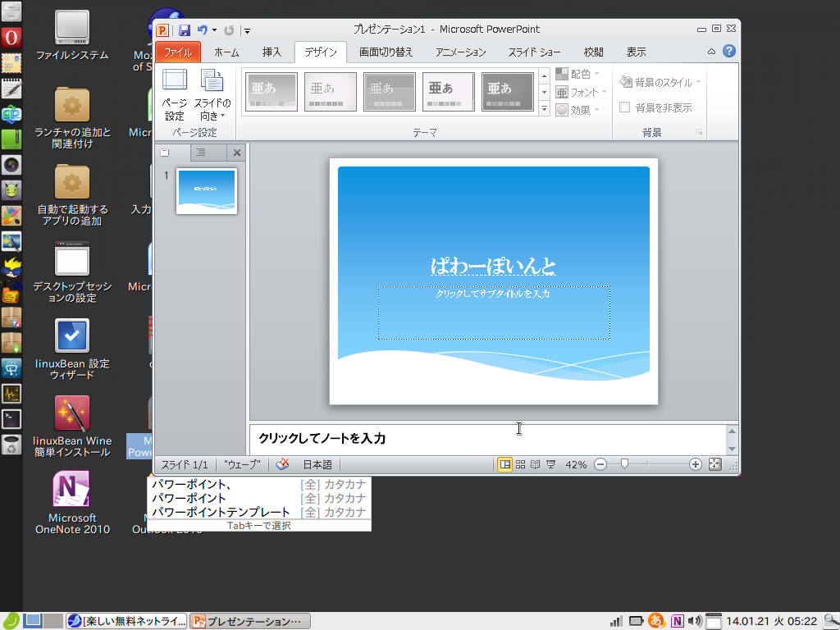Select slide 1 thumbnail in the pane
The width and height of the screenshot is (840, 630).
click(x=206, y=191)
